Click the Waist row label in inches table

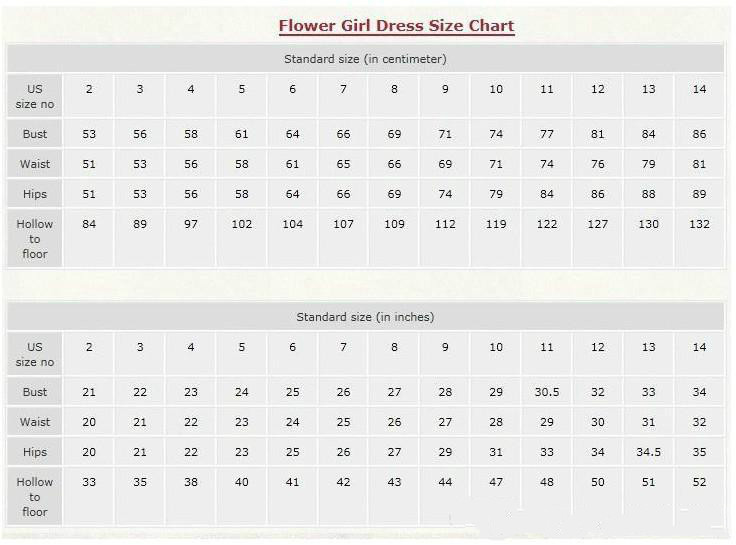(35, 422)
